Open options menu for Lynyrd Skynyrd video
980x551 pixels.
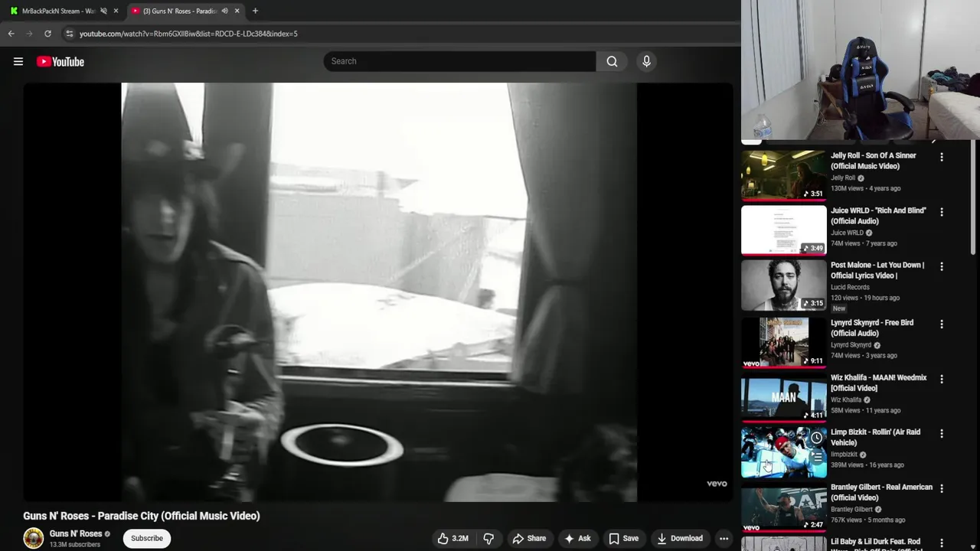click(942, 324)
